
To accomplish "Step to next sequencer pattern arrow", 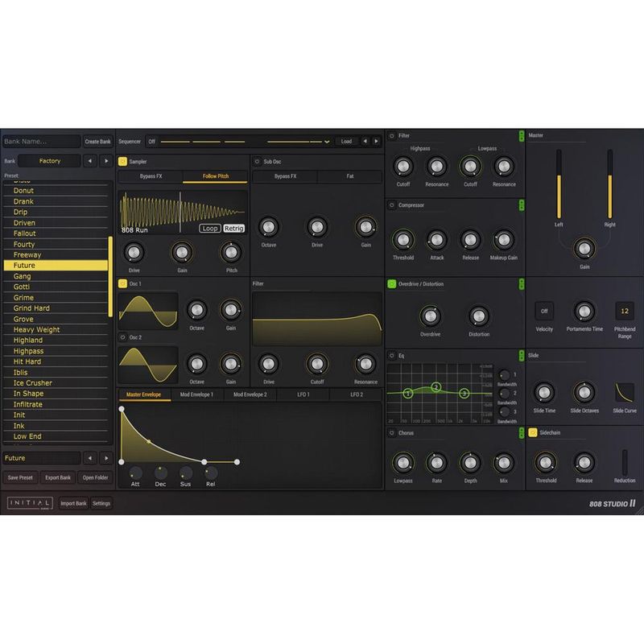I will 376,142.
